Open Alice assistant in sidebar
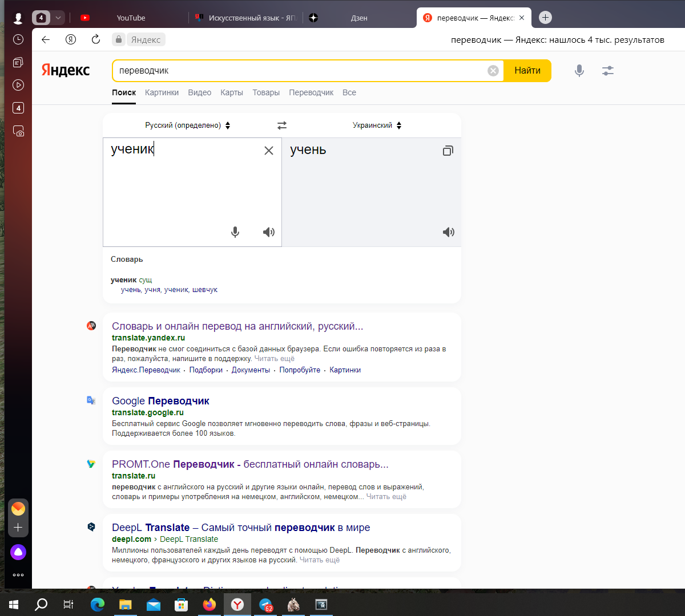The image size is (685, 616). click(x=18, y=552)
